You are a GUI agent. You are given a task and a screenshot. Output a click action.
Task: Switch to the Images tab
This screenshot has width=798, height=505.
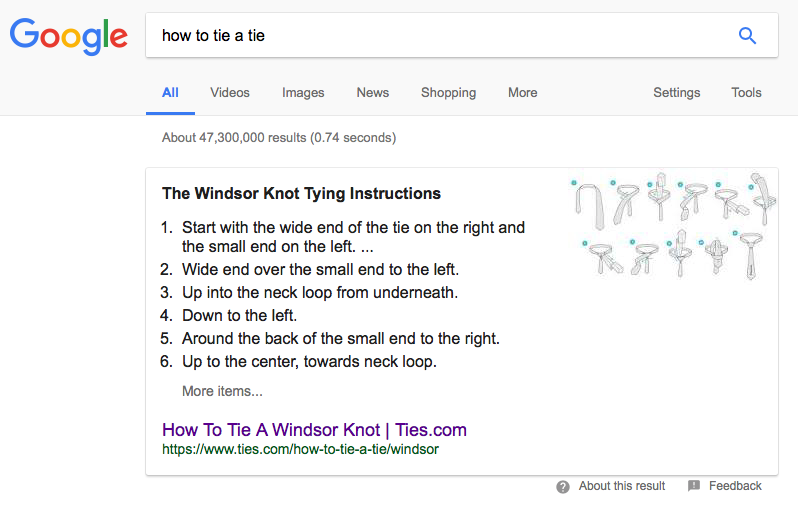(303, 93)
